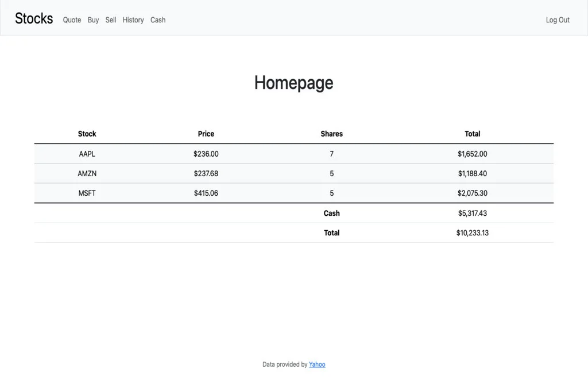Viewport: 588px width, 392px height.
Task: Click the Price column header
Action: (x=206, y=134)
